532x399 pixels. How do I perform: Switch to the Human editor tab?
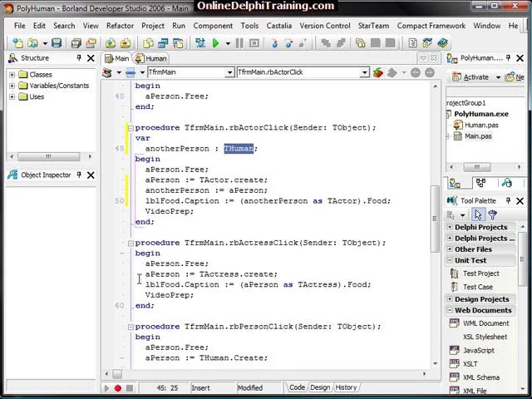[x=155, y=58]
